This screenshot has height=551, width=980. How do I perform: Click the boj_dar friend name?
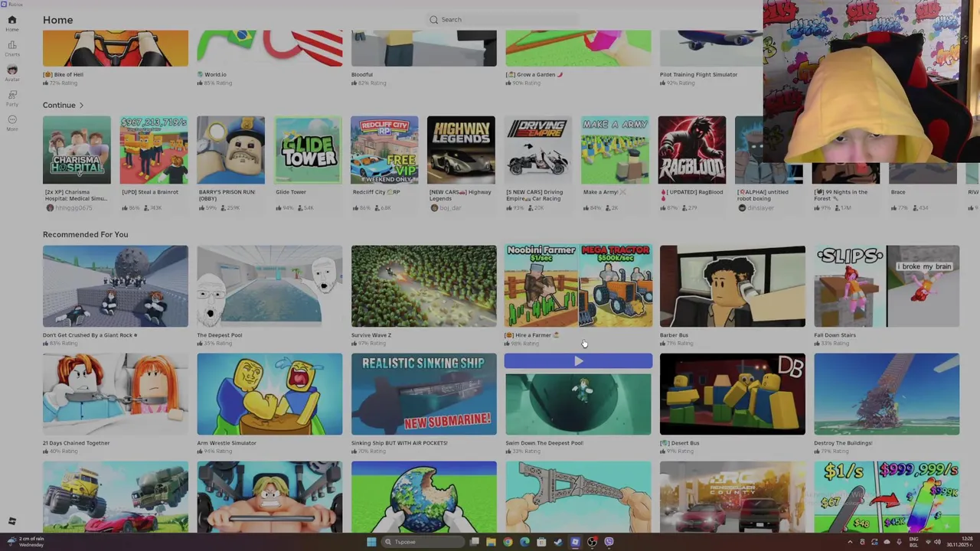tap(450, 208)
